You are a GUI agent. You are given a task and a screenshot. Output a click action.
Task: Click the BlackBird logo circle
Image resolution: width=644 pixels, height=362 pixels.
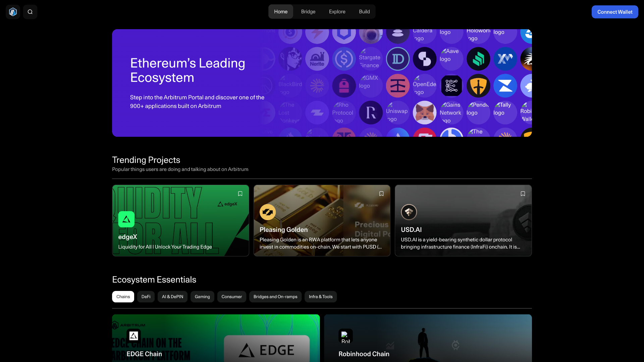(x=290, y=86)
